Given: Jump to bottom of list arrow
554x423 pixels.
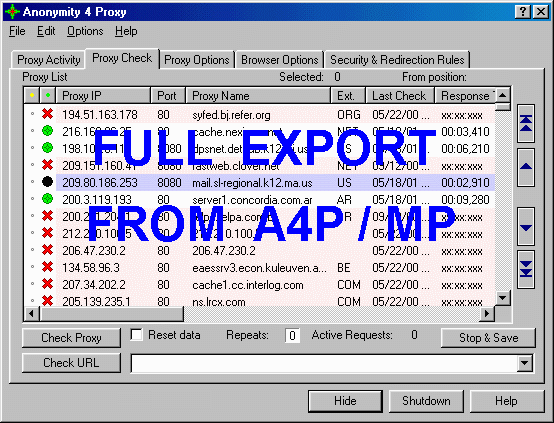Looking at the screenshot, I should pos(526,270).
